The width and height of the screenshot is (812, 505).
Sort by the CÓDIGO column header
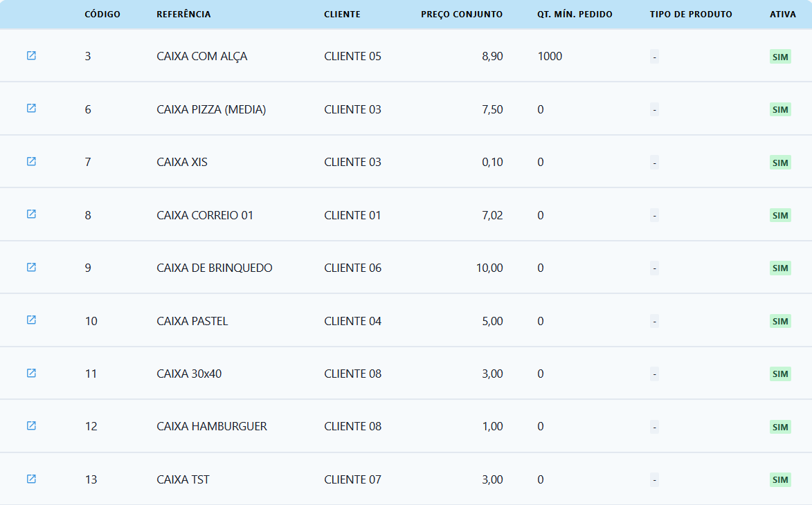click(x=102, y=15)
